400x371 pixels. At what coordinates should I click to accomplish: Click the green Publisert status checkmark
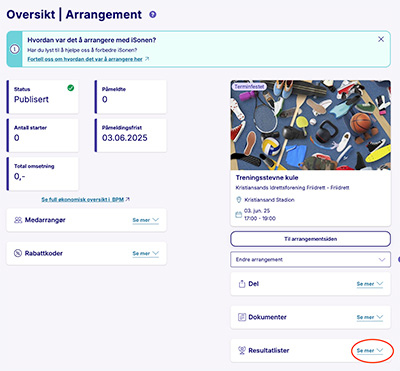[71, 88]
